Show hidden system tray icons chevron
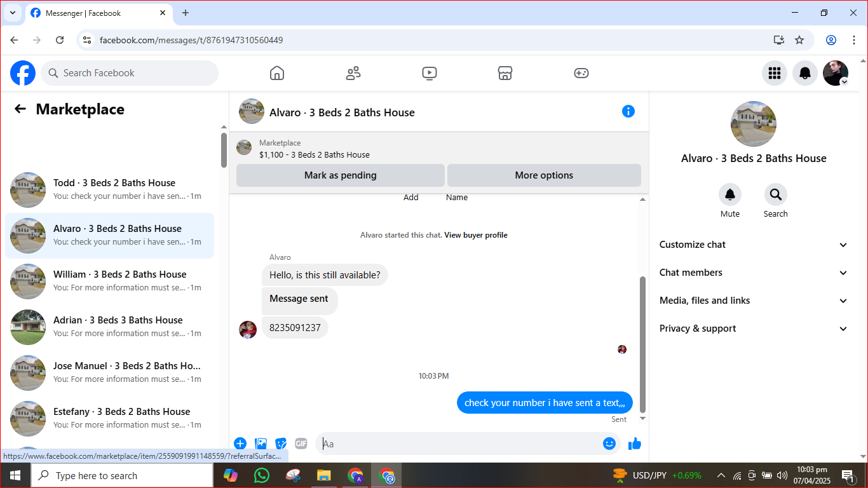The height and width of the screenshot is (488, 868). [x=721, y=475]
